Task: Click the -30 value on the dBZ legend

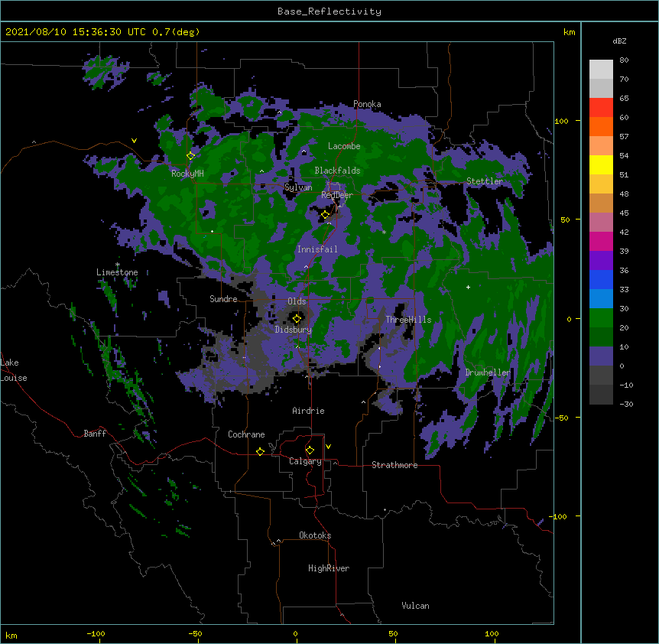Action: pos(626,405)
